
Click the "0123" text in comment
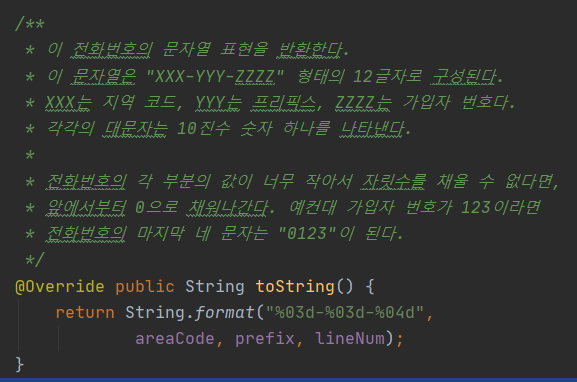tap(307, 233)
